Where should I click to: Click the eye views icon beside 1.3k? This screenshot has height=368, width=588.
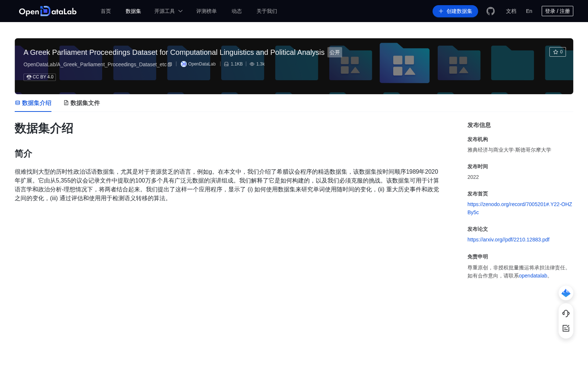[252, 64]
